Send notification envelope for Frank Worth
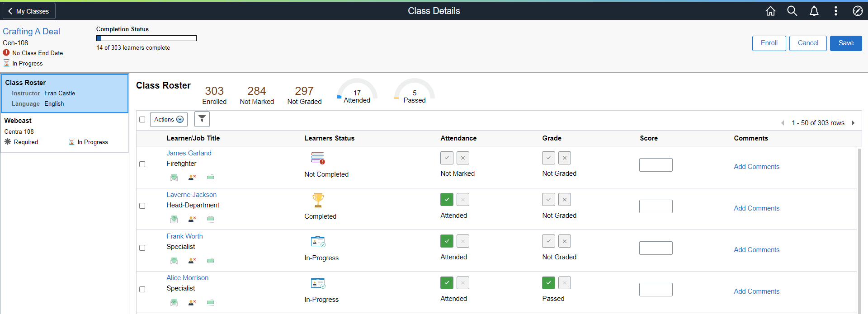 174,261
